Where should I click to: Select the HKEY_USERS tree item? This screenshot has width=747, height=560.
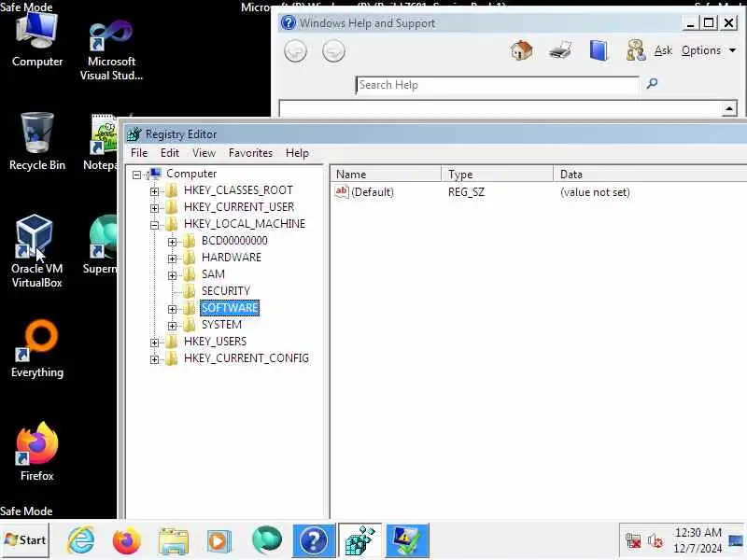point(215,342)
